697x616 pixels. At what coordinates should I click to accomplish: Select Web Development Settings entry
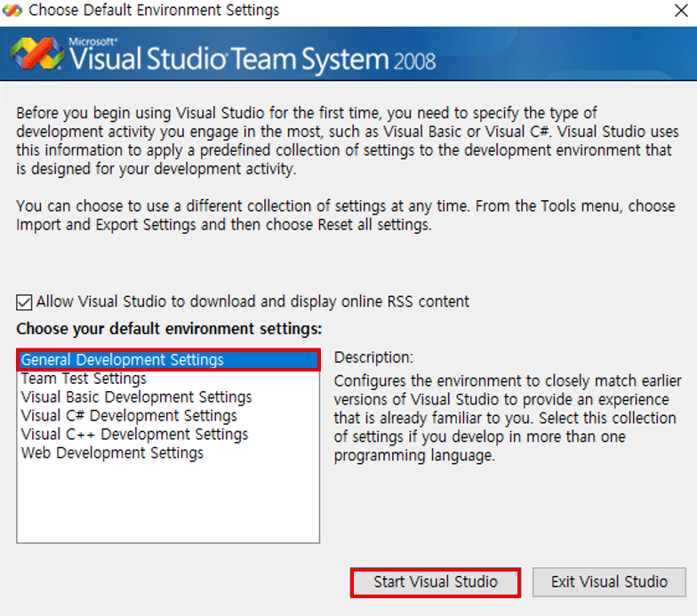pos(112,453)
